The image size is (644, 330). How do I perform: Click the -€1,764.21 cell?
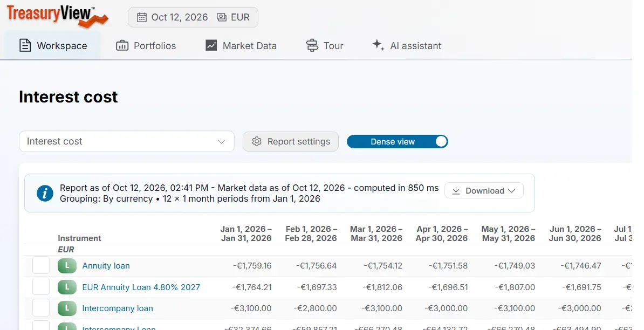coord(252,287)
